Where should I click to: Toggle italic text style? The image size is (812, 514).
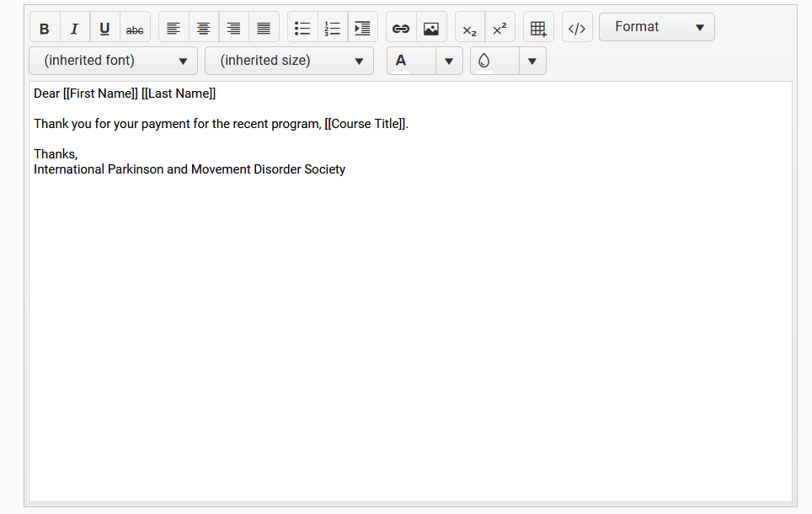[x=74, y=28]
